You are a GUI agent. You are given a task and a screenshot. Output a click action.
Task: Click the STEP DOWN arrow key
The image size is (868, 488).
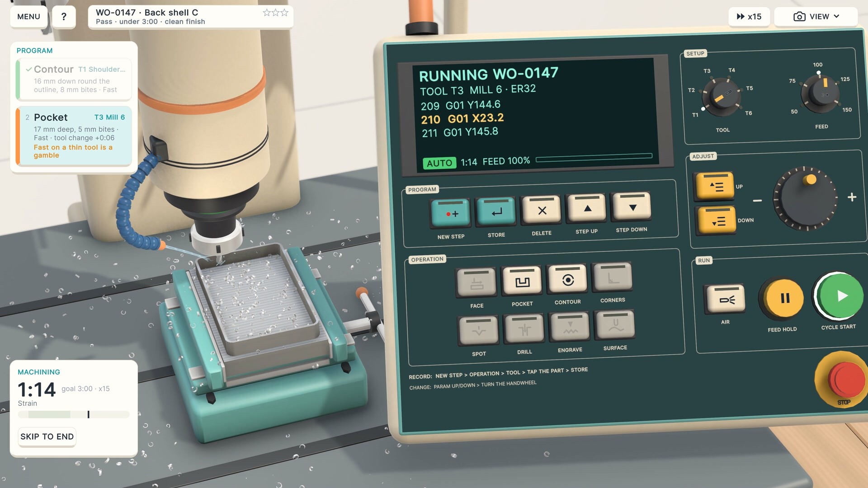click(632, 206)
